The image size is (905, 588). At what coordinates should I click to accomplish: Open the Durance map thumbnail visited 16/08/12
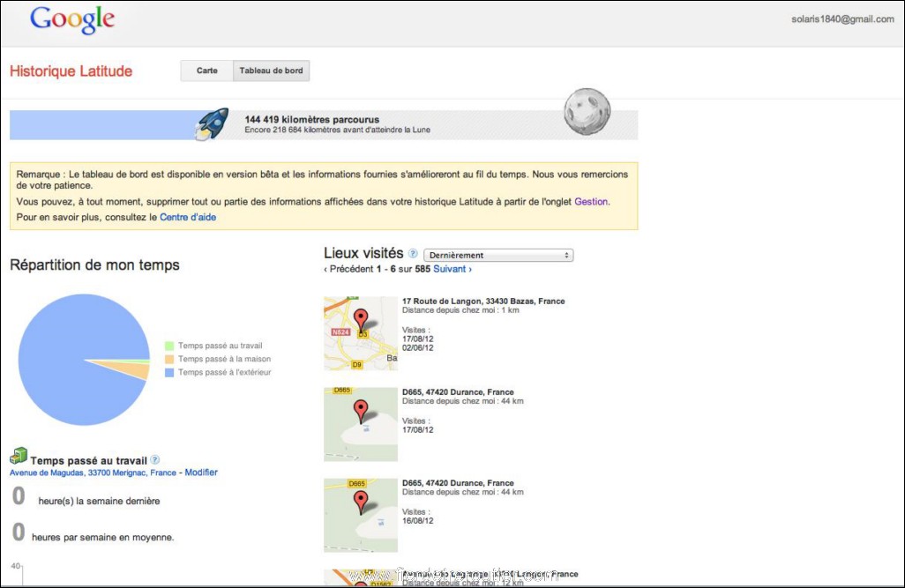pyautogui.click(x=361, y=516)
